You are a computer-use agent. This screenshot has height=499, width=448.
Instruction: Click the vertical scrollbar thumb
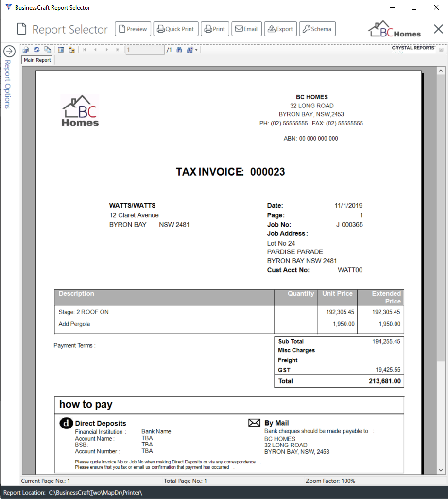[x=441, y=218]
